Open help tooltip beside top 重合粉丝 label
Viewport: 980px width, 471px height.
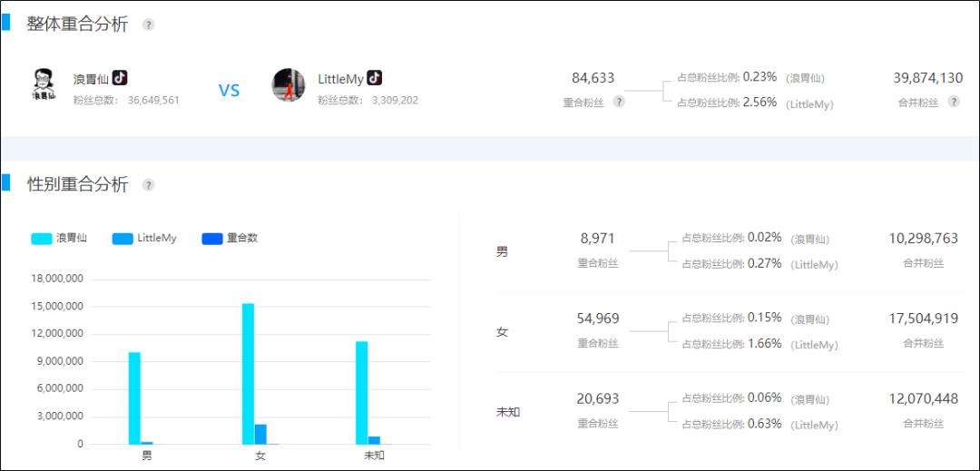pos(619,102)
